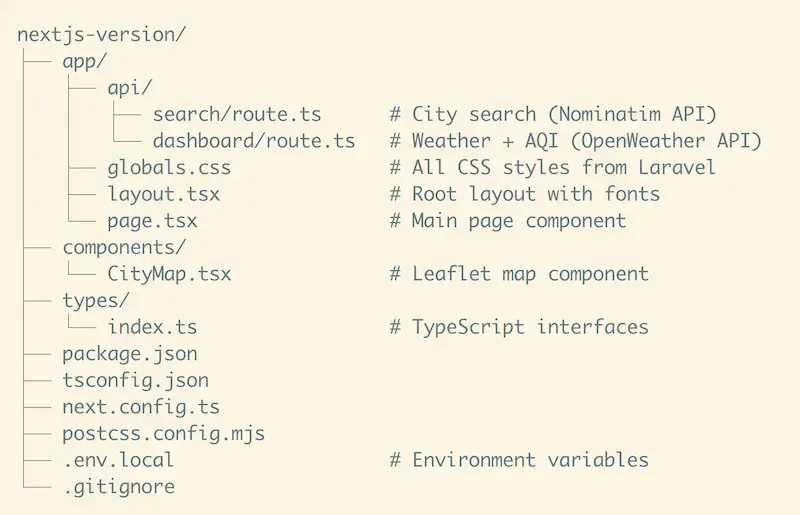The height and width of the screenshot is (515, 800).
Task: Click the types/ folder
Action: point(96,301)
